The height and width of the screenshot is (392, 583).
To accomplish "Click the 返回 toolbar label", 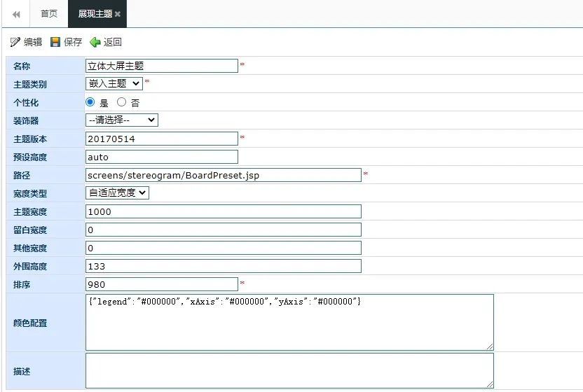I will (113, 42).
